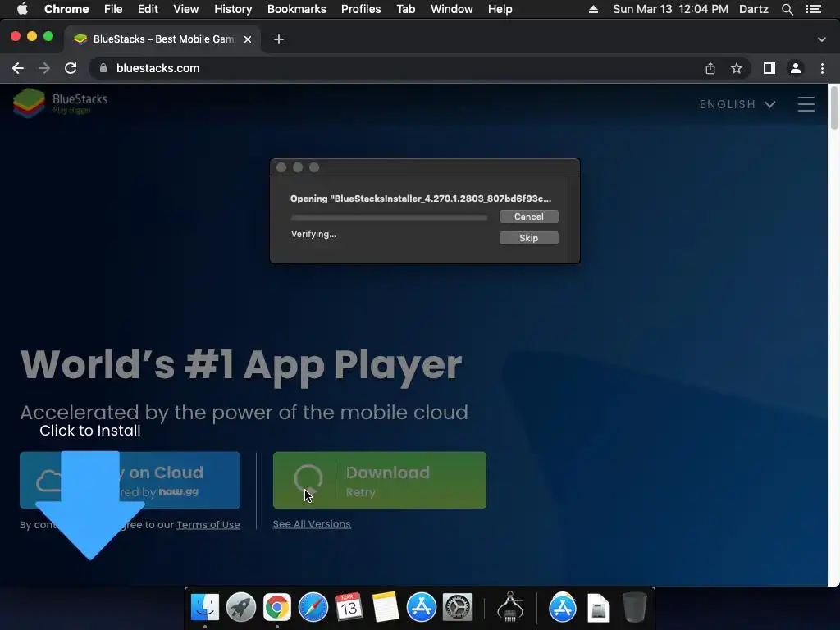Open the Tab menu

pyautogui.click(x=405, y=9)
